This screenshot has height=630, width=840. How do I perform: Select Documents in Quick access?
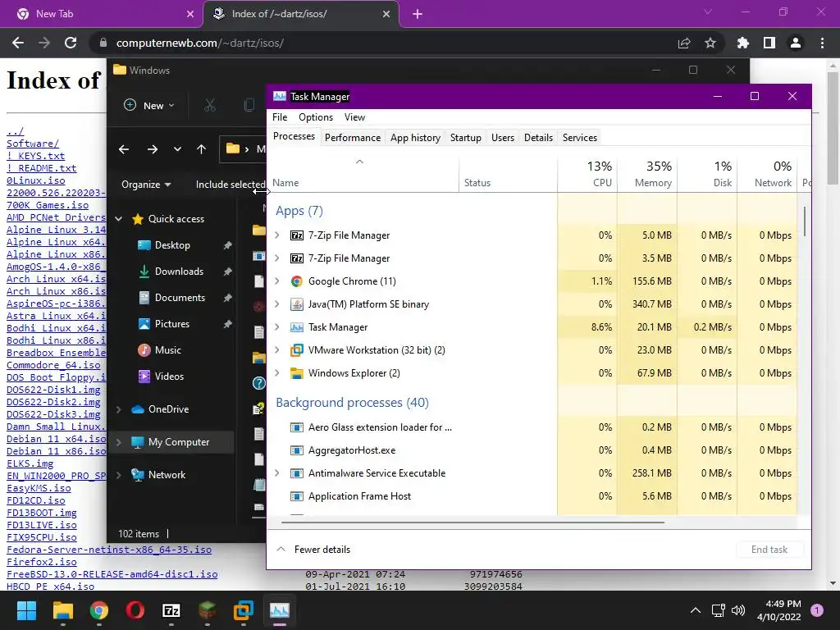pyautogui.click(x=180, y=298)
